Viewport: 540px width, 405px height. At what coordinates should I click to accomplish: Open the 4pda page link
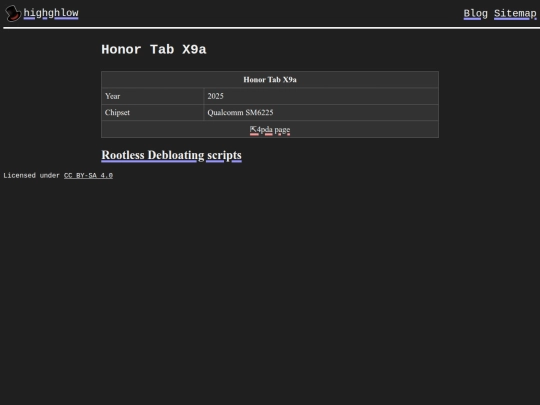[270, 130]
